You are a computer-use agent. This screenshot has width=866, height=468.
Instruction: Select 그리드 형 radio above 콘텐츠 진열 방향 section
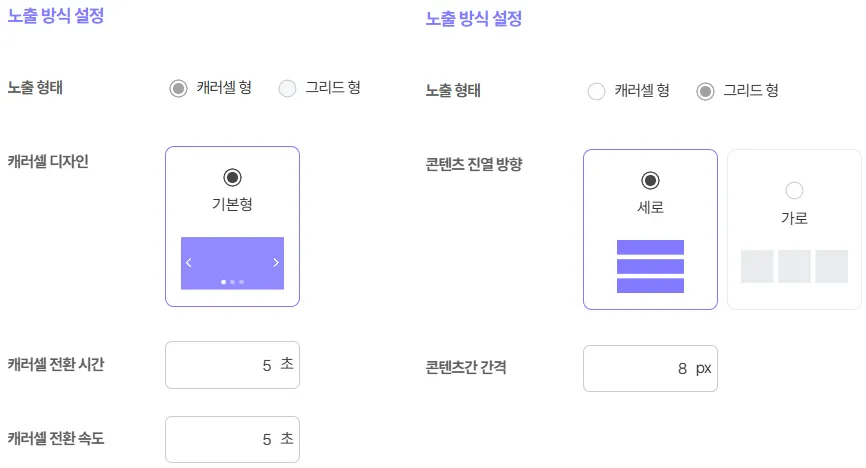[706, 92]
